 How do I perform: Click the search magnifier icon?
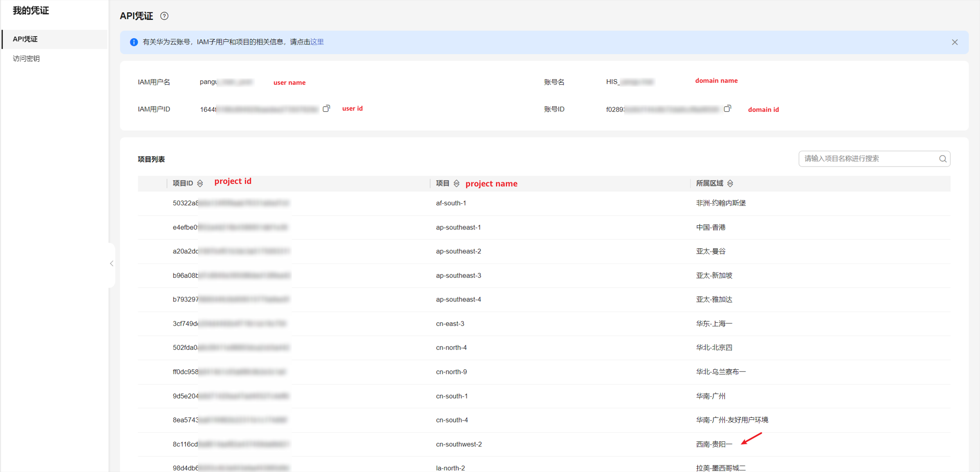(943, 159)
